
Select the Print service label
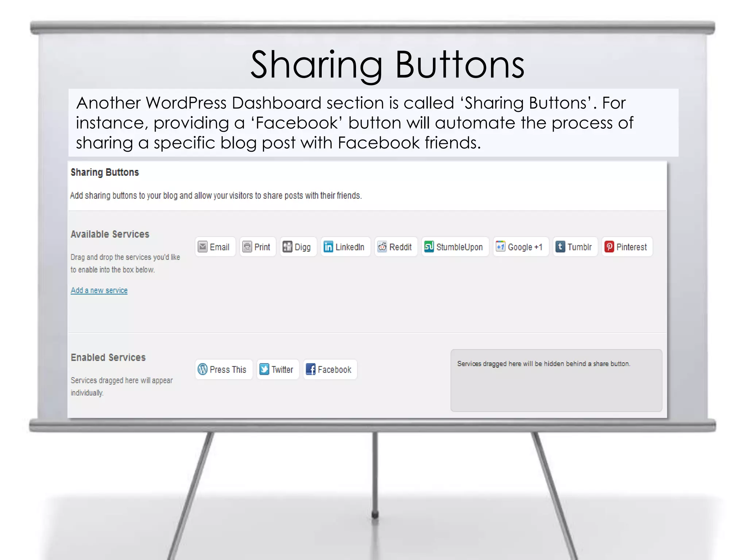click(262, 247)
